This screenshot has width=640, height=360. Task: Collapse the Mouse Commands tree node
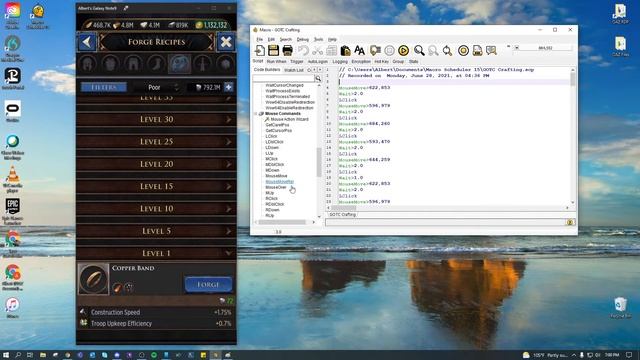point(256,113)
